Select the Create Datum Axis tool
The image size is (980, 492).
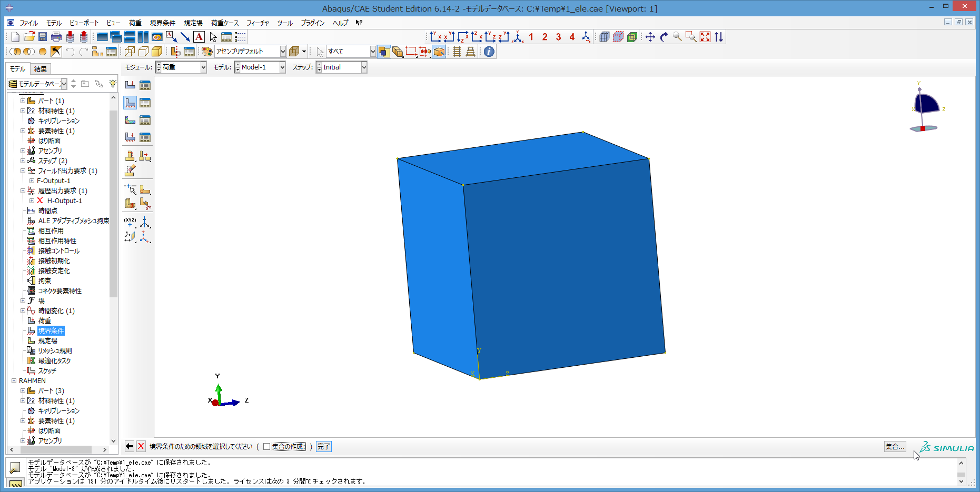pyautogui.click(x=145, y=222)
